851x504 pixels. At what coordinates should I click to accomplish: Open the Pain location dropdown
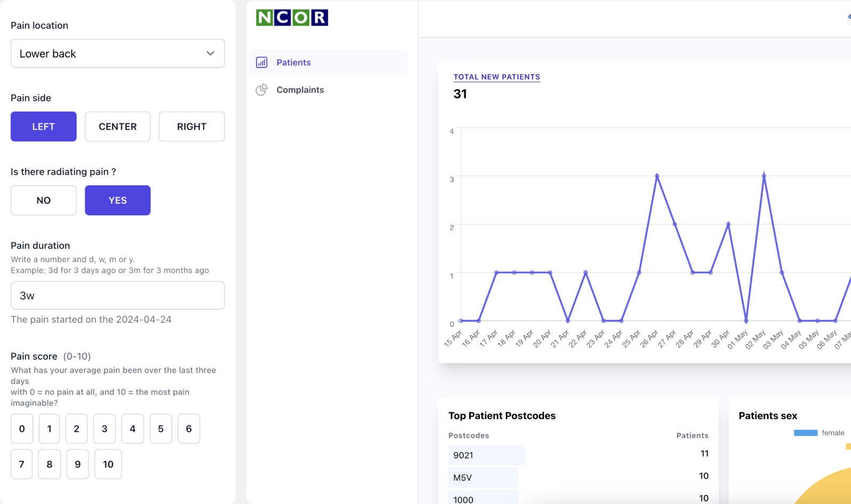tap(117, 54)
